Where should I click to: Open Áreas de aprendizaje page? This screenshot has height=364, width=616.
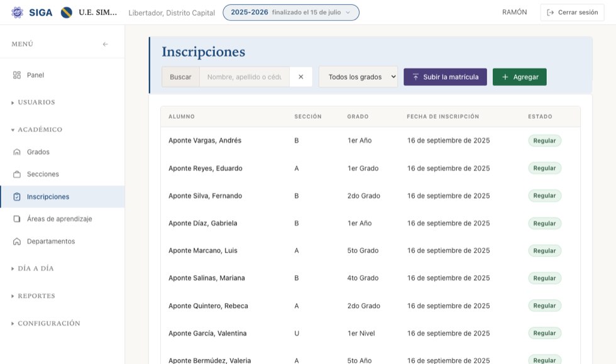click(x=62, y=219)
